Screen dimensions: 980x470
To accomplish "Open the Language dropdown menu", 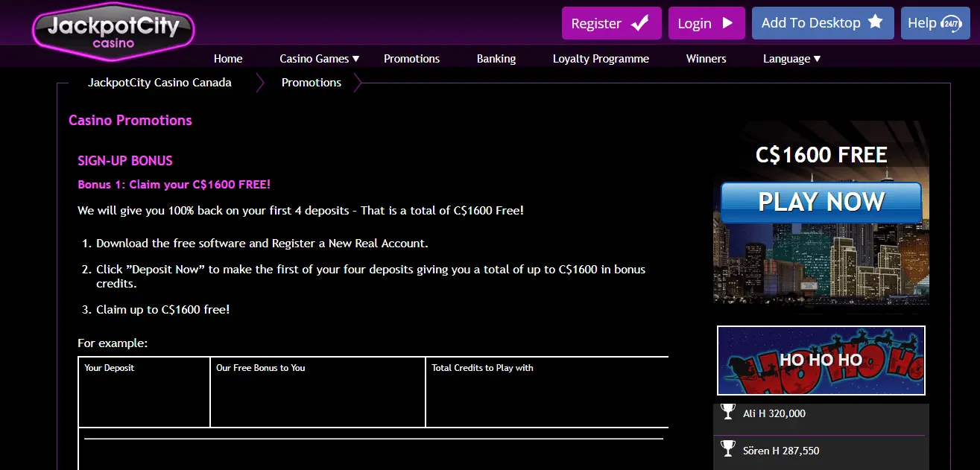I will (x=791, y=59).
